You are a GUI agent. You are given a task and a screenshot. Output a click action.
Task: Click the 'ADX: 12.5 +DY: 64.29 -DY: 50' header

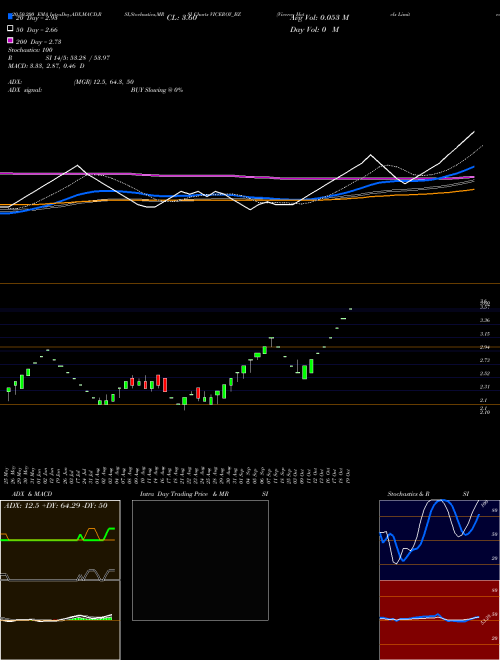point(56,506)
